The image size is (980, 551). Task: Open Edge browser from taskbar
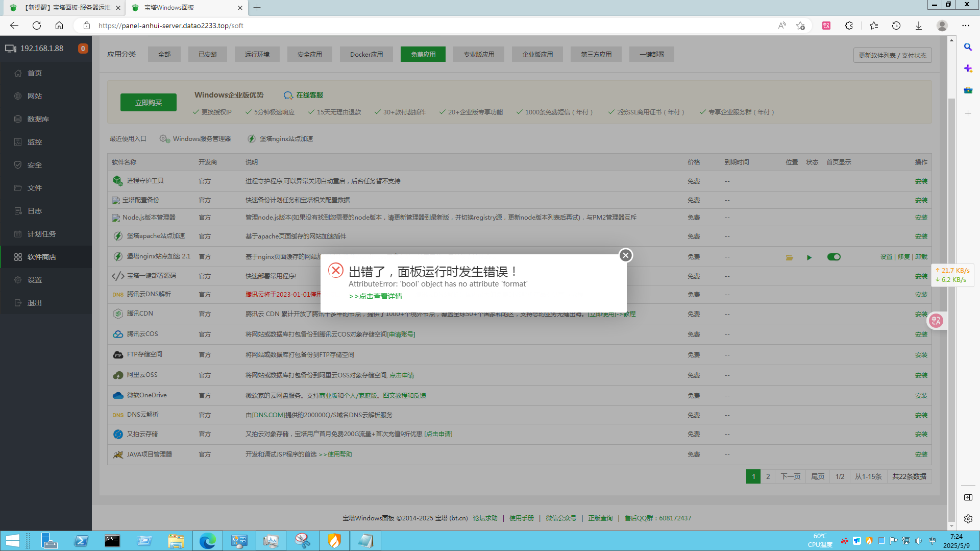[x=207, y=541]
